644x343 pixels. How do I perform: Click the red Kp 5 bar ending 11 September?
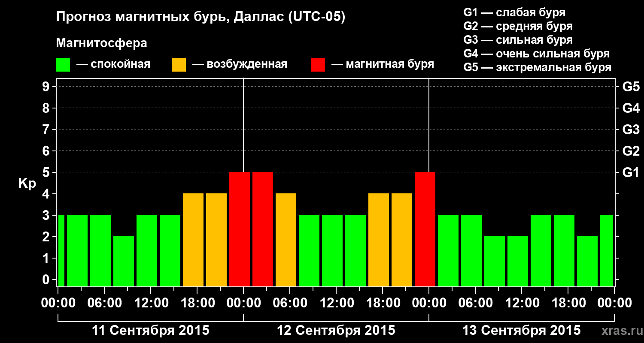tap(240, 229)
